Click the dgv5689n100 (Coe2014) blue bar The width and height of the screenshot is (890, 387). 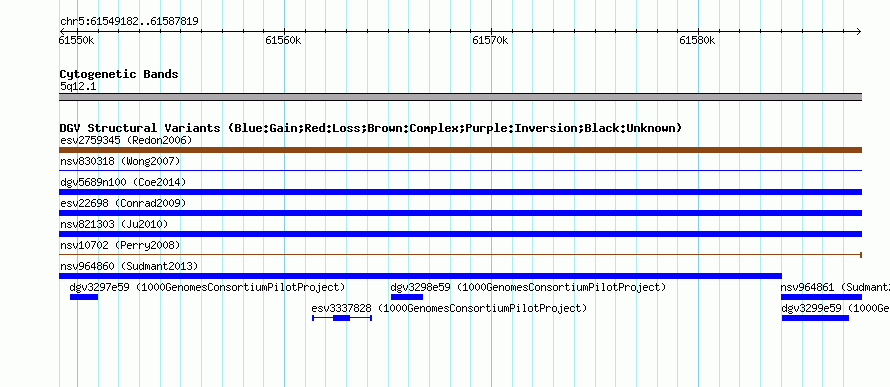tap(460, 192)
